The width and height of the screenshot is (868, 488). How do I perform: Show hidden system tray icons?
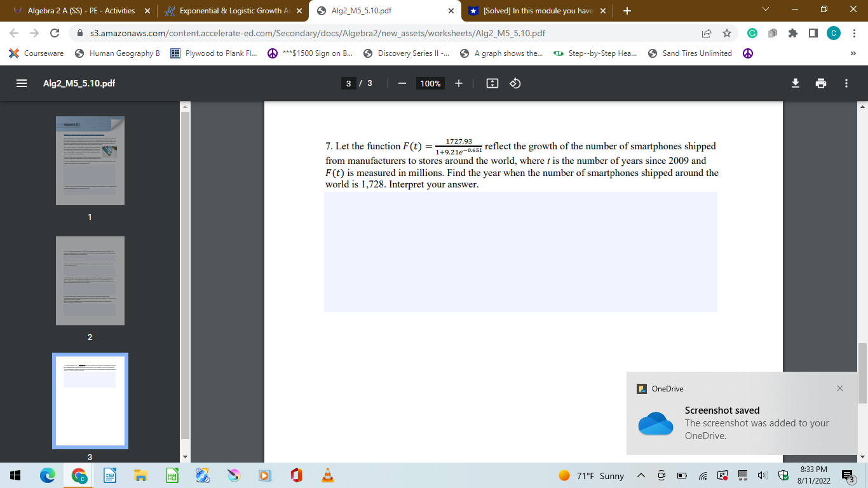coord(641,476)
